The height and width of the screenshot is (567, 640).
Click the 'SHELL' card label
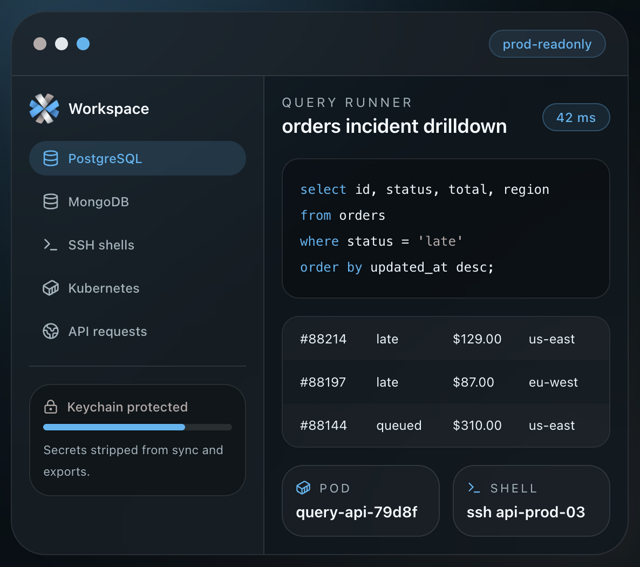point(513,488)
